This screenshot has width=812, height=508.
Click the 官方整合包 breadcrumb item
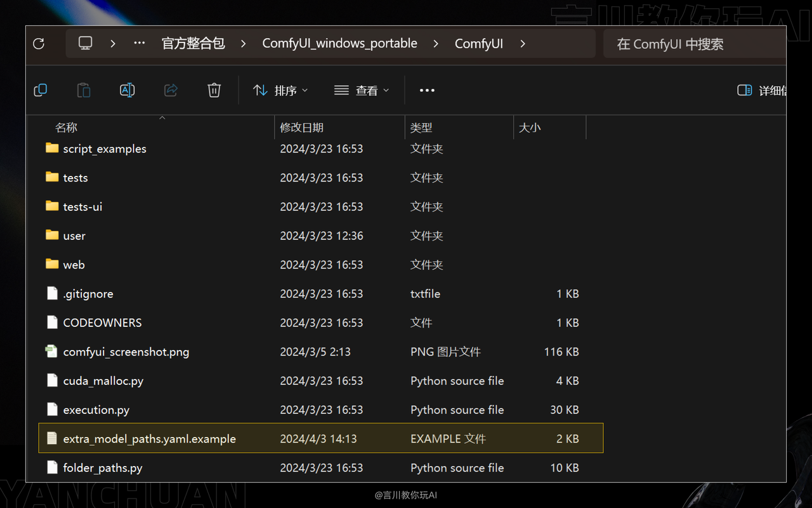(x=193, y=43)
